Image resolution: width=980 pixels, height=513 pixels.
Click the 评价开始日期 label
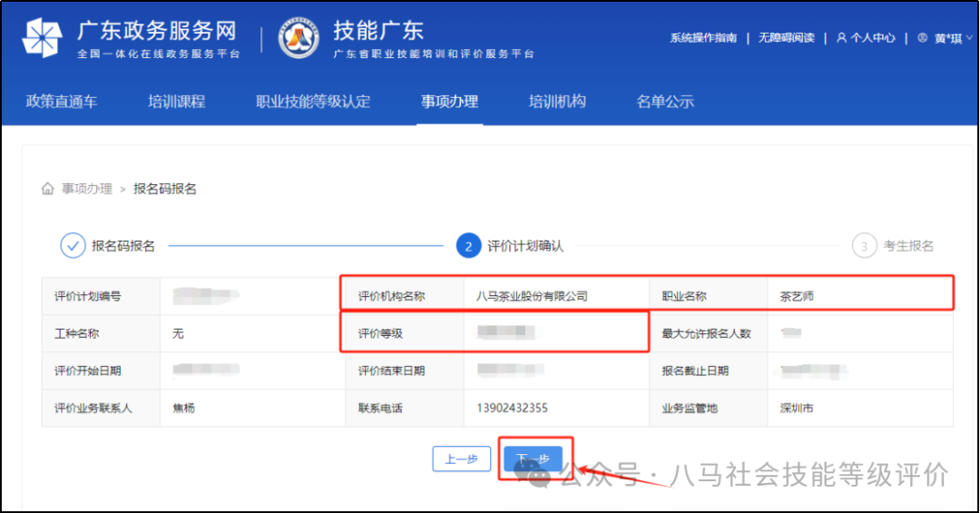coord(87,370)
